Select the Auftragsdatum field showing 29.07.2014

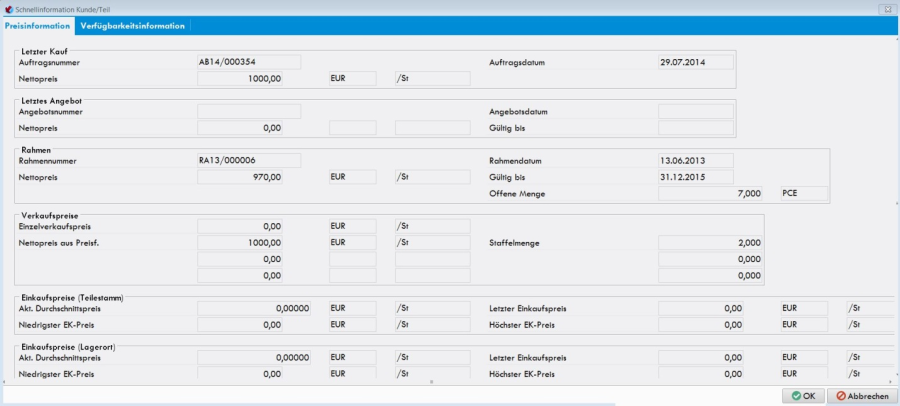point(695,62)
